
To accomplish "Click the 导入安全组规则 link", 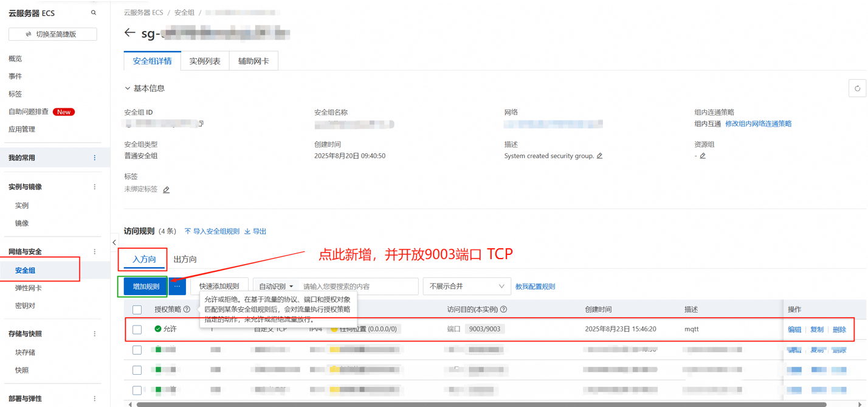I will pos(212,231).
